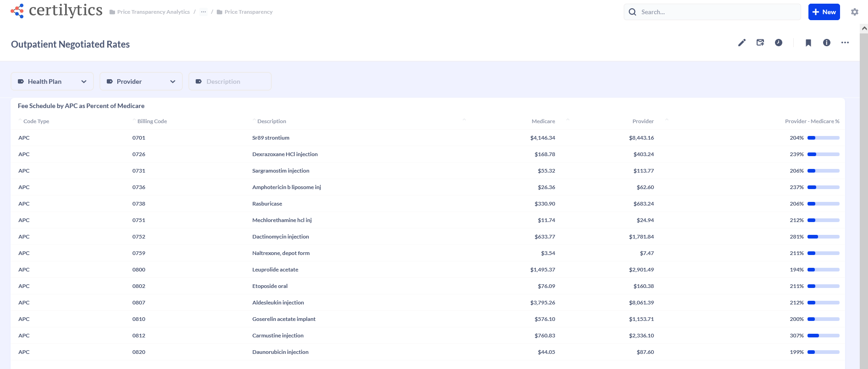This screenshot has height=369, width=868.
Task: Click the 194% percentage value
Action: pos(797,270)
